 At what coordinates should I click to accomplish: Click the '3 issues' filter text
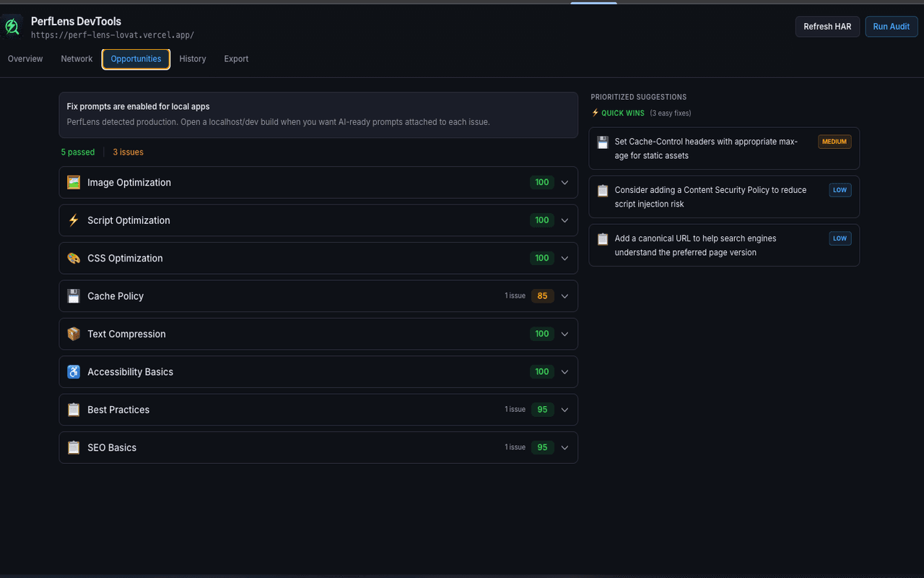click(x=128, y=152)
